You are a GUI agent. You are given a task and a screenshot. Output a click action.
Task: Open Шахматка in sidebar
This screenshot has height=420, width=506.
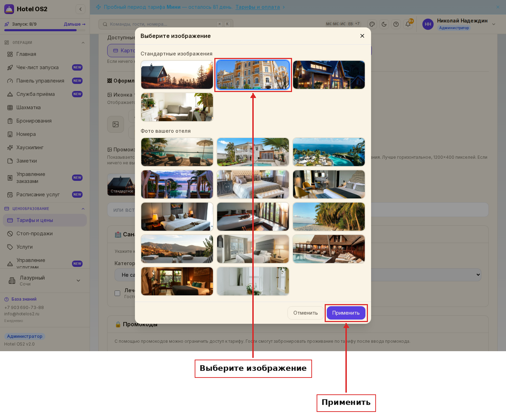click(45, 107)
